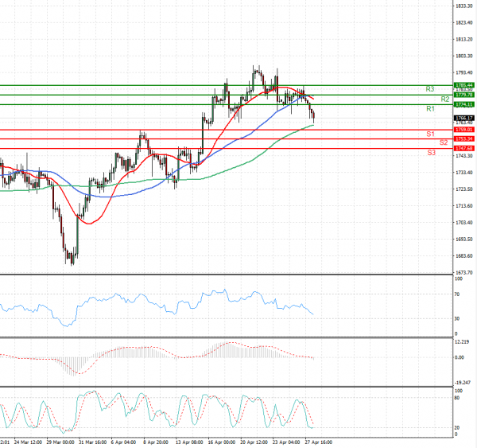This screenshot has height=448, width=477.
Task: Click the RSI panel 70 level label
Action: pyautogui.click(x=457, y=294)
